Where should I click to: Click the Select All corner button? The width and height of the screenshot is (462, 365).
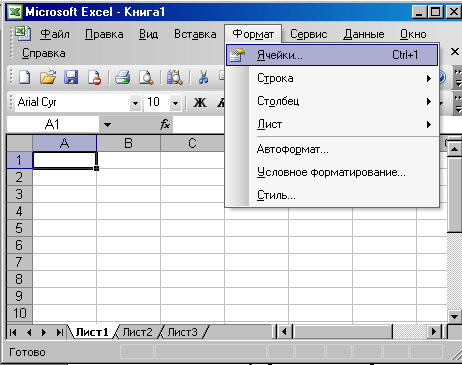click(19, 143)
